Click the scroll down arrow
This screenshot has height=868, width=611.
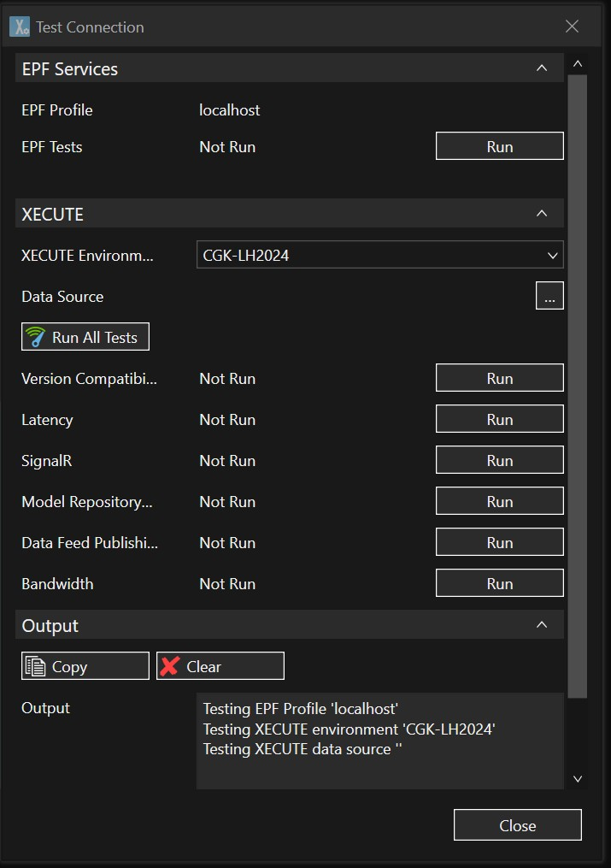tap(578, 779)
